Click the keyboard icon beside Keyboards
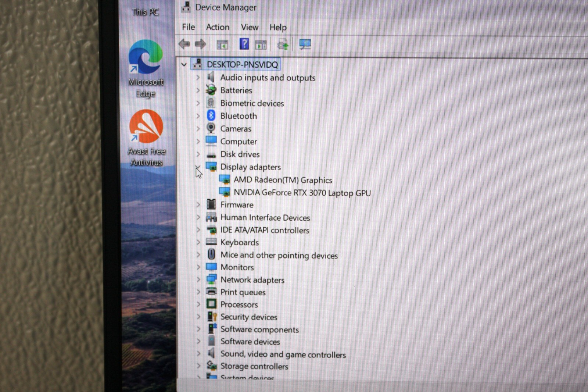Screen dimensions: 588x392 [x=211, y=242]
